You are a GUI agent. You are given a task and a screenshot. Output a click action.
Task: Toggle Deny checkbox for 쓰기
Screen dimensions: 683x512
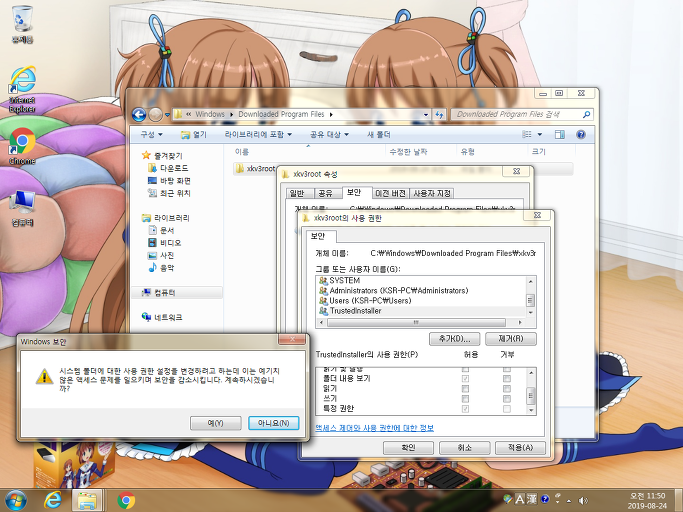pos(507,399)
